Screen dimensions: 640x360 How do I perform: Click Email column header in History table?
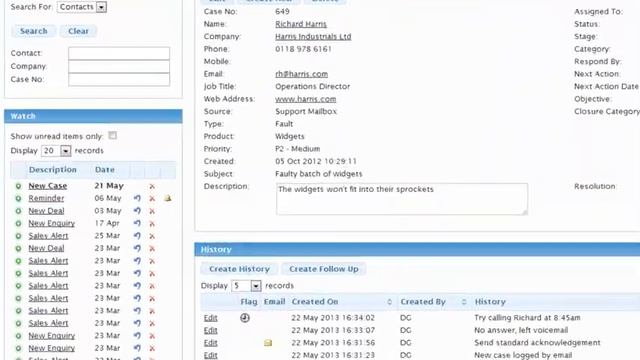(274, 302)
